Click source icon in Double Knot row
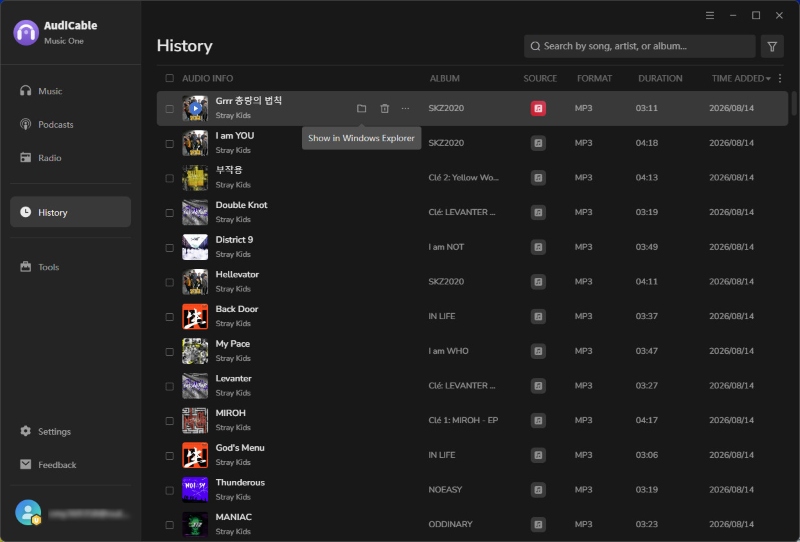800x542 pixels. click(x=538, y=212)
